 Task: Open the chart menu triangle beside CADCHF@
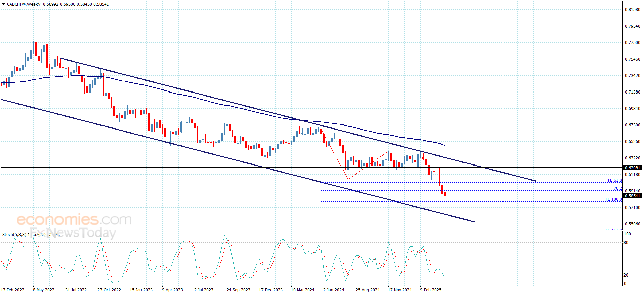[4, 4]
